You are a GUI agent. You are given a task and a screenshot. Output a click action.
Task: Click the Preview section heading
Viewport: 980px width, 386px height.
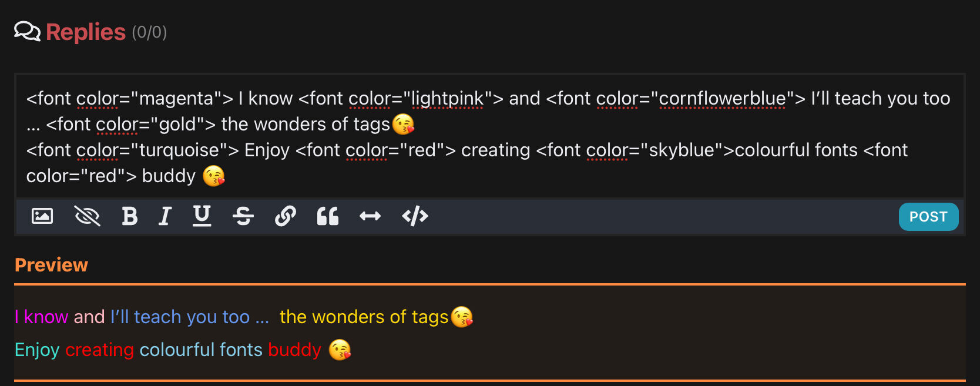pyautogui.click(x=51, y=265)
